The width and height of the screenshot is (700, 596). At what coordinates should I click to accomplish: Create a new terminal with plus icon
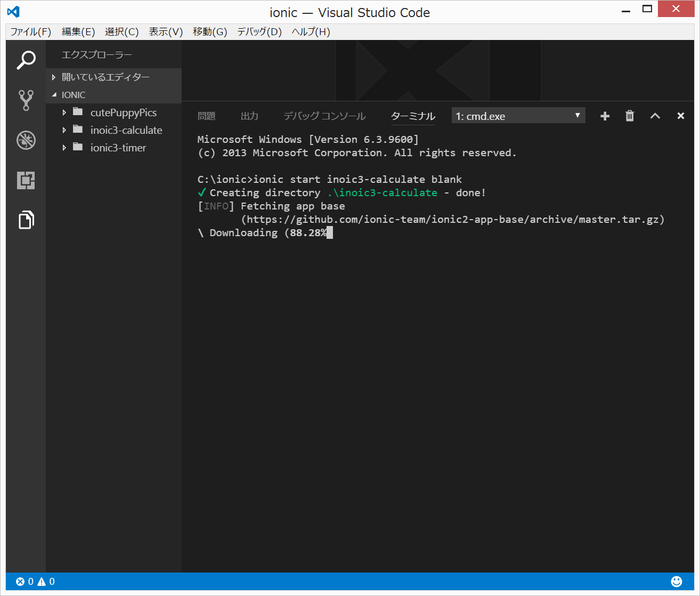[x=605, y=116]
